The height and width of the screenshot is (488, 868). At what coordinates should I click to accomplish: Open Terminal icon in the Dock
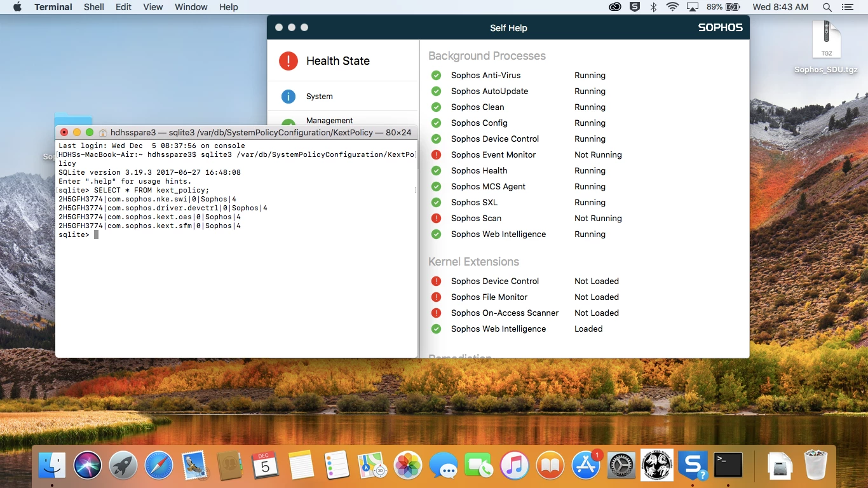point(728,466)
